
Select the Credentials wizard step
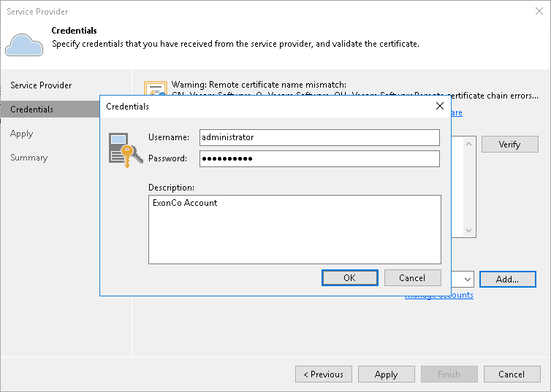[x=32, y=109]
